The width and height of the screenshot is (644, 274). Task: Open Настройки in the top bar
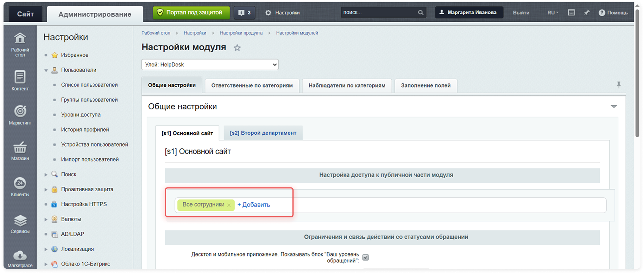(x=283, y=13)
